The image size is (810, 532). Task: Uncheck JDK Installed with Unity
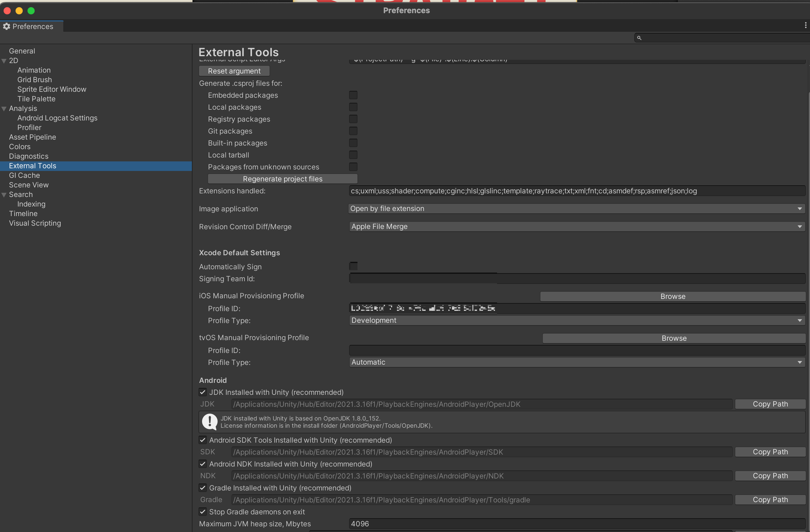click(x=203, y=392)
